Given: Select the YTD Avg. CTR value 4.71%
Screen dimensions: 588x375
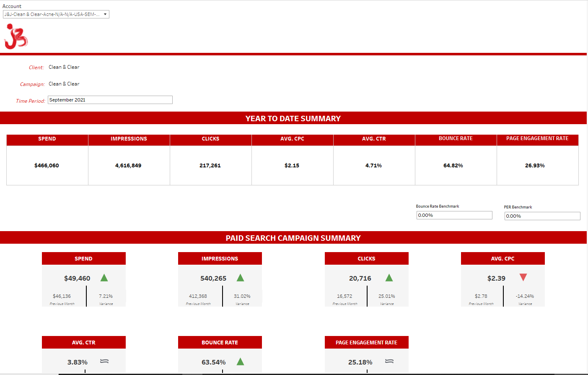Looking at the screenshot, I should pos(373,166).
